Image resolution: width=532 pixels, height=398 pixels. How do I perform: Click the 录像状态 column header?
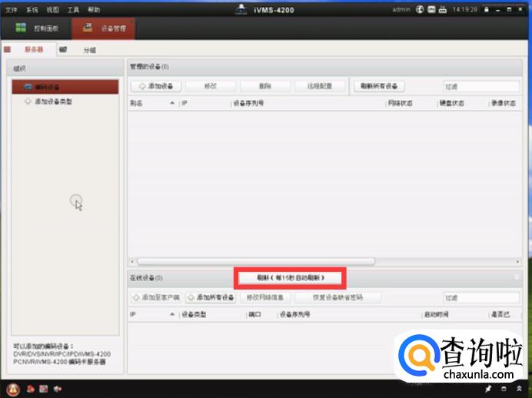point(505,103)
